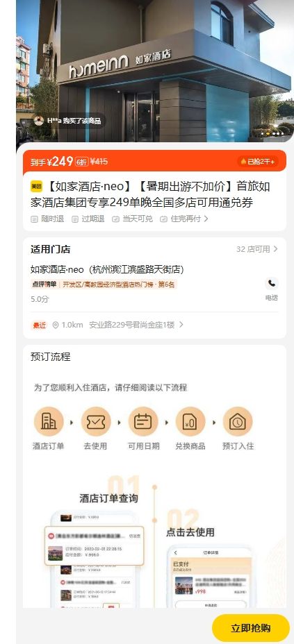Click the image carousel page indicator dots
The image size is (294, 644).
pos(272,133)
